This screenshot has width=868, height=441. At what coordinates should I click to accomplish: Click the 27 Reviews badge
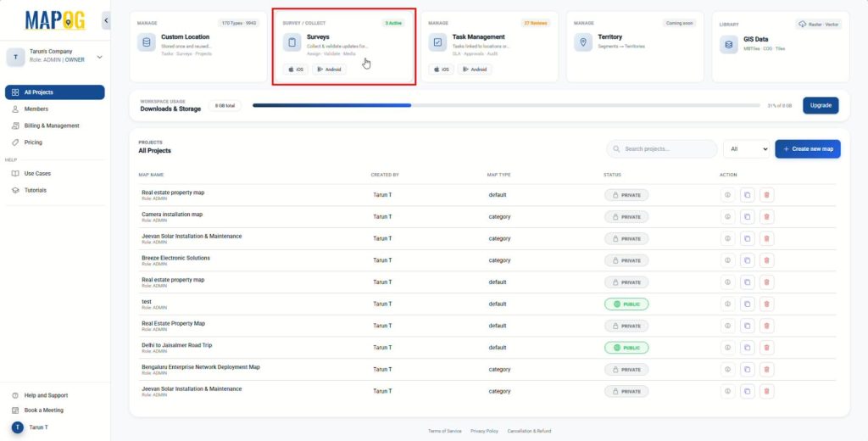[x=536, y=23]
